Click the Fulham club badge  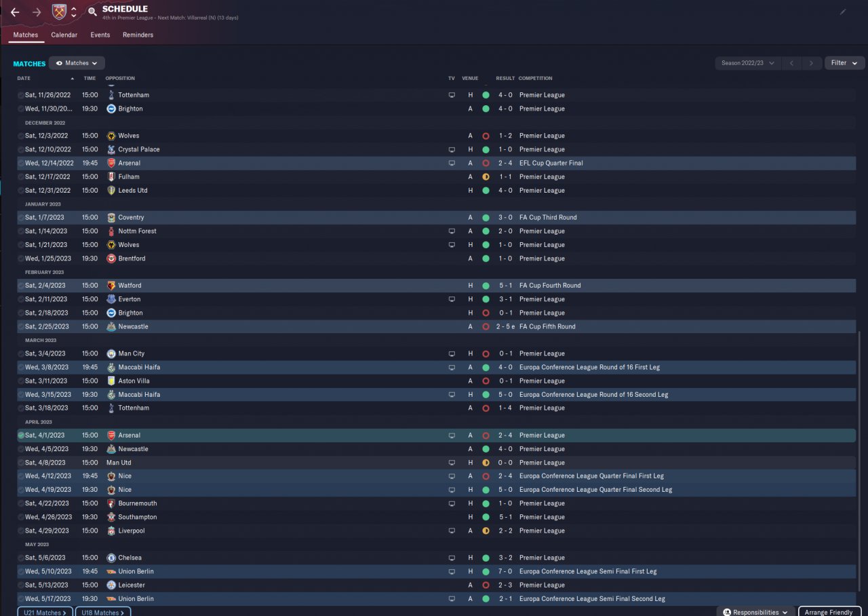tap(111, 176)
